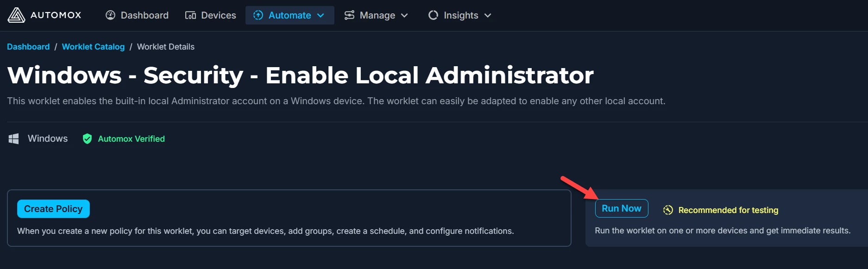This screenshot has width=868, height=269.
Task: Expand the Automate menu chevron
Action: (321, 15)
